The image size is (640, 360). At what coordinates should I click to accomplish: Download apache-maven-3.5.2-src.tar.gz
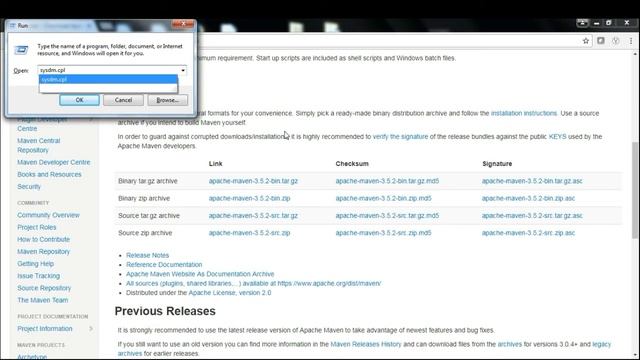tap(253, 216)
